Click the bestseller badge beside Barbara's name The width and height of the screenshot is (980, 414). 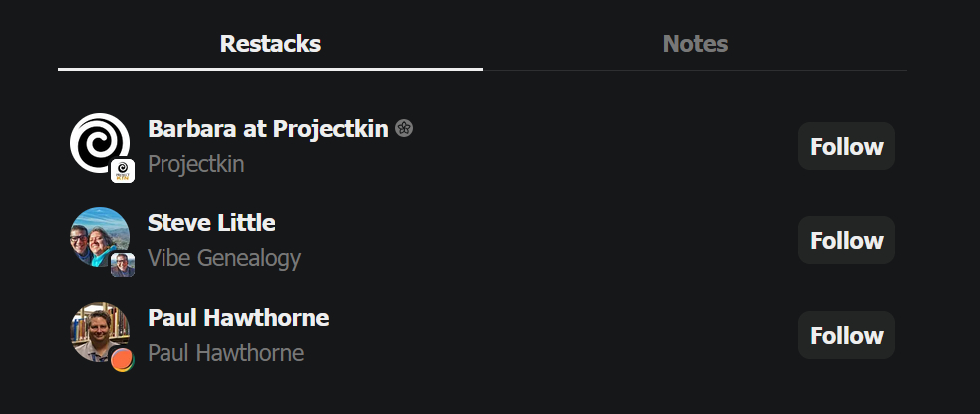404,128
